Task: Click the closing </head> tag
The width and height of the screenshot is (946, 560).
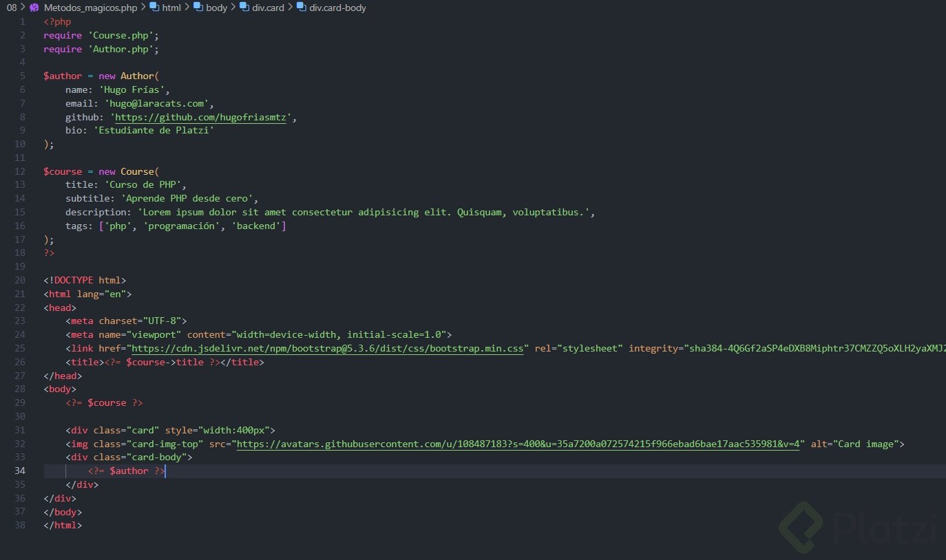Action: [63, 376]
